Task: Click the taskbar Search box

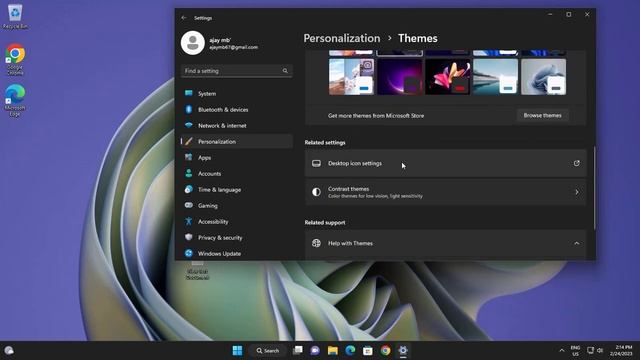Action: tap(268, 351)
